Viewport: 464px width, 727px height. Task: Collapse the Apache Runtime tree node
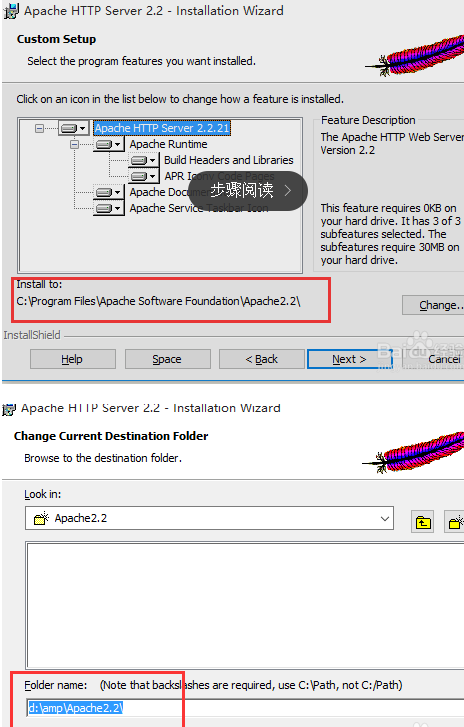click(x=74, y=145)
